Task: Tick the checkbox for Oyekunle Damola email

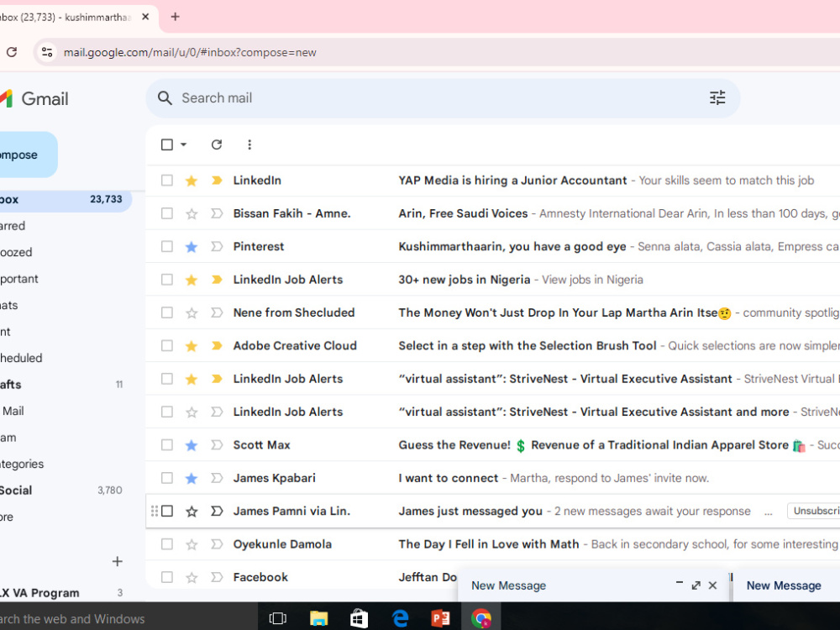Action: coord(167,544)
